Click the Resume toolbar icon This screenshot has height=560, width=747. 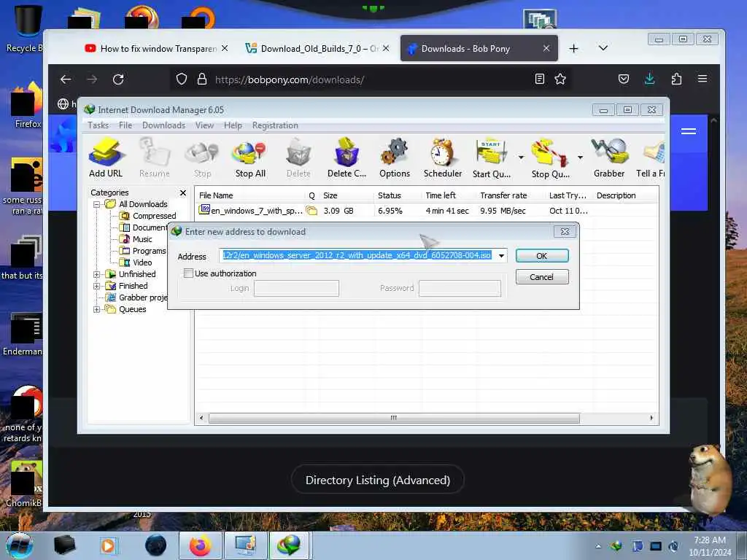[155, 157]
